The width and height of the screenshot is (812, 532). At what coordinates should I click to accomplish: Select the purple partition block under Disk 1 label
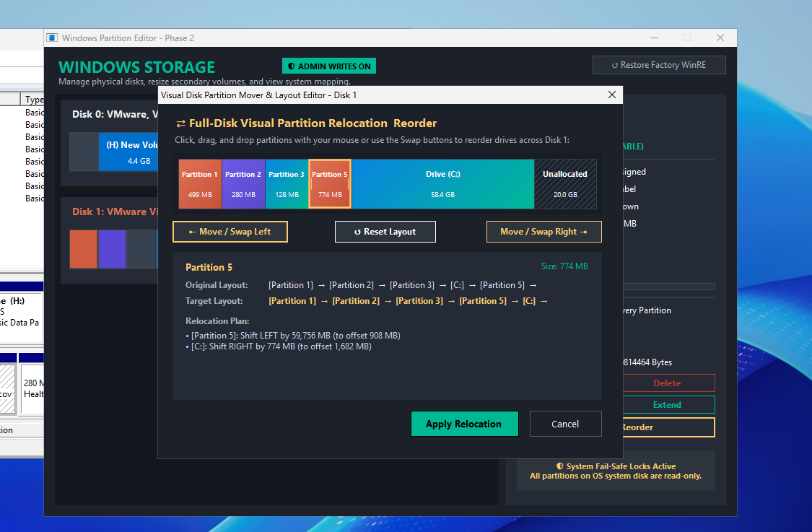(x=113, y=249)
